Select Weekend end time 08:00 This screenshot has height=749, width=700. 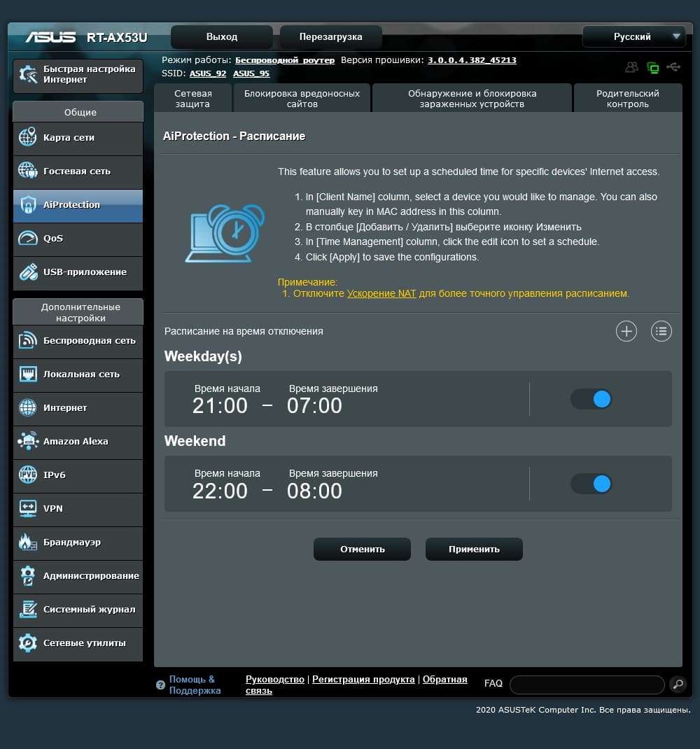314,491
